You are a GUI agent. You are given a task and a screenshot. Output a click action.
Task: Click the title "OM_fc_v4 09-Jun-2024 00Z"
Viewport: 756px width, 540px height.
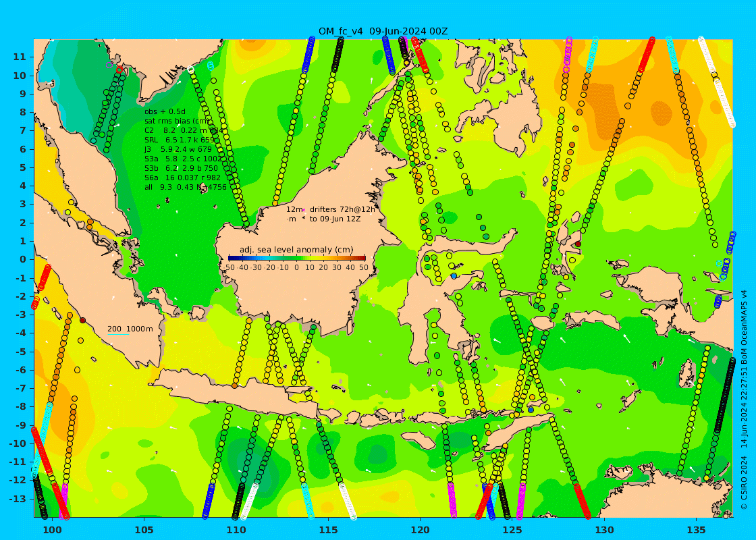point(383,31)
